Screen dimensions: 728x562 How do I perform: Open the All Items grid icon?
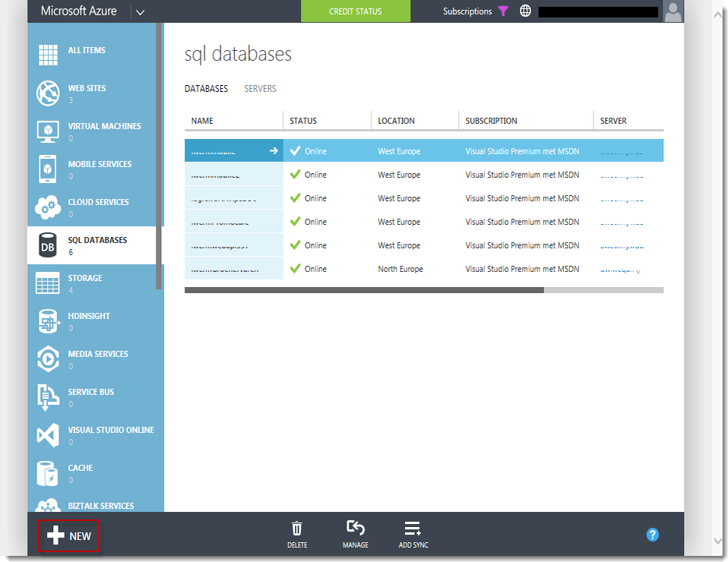(48, 55)
